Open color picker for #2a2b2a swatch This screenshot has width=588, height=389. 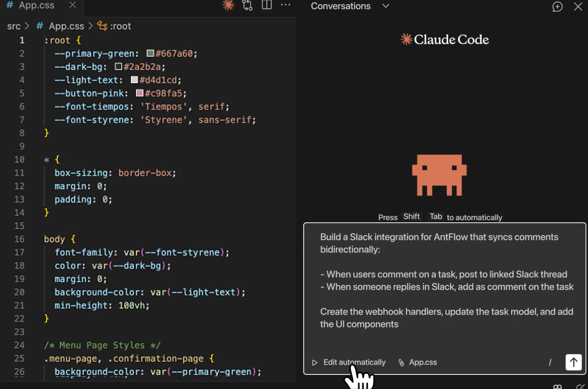point(118,66)
